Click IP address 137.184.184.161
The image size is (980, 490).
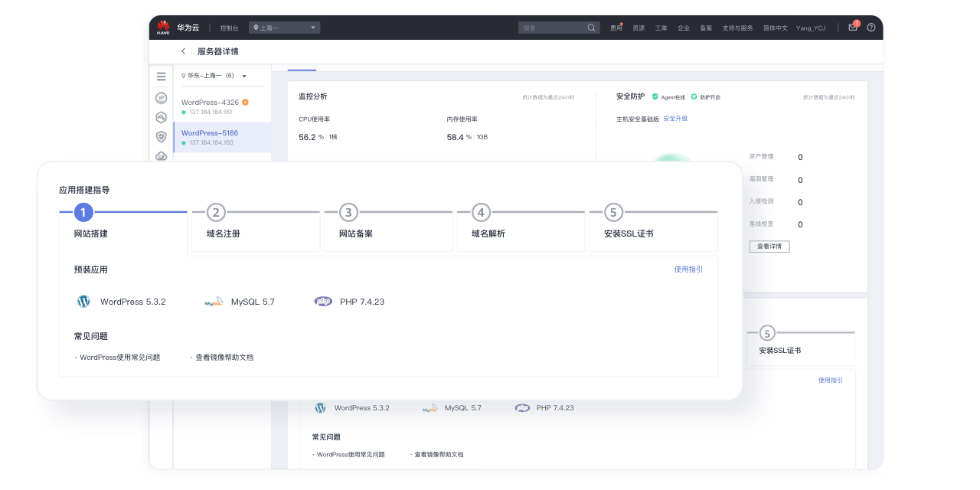(x=211, y=113)
